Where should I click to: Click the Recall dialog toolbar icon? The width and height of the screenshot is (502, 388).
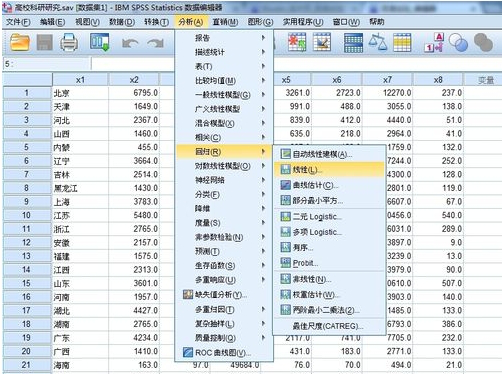pos(99,42)
